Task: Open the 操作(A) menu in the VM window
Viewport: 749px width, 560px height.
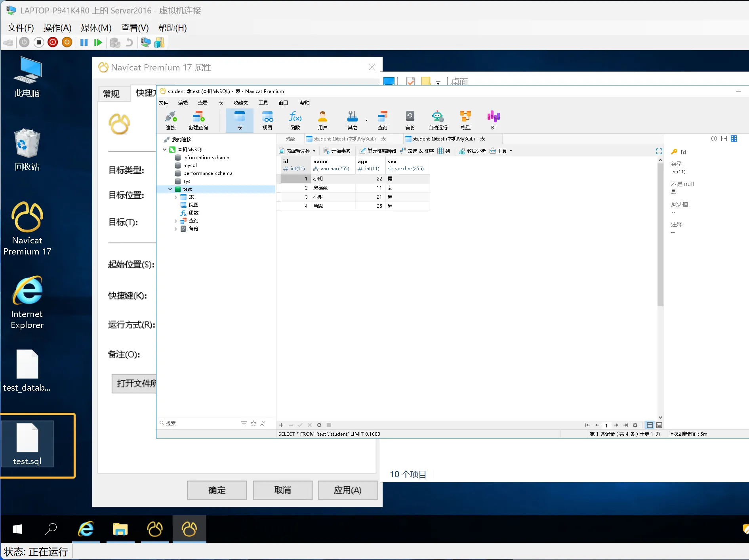Action: click(57, 28)
